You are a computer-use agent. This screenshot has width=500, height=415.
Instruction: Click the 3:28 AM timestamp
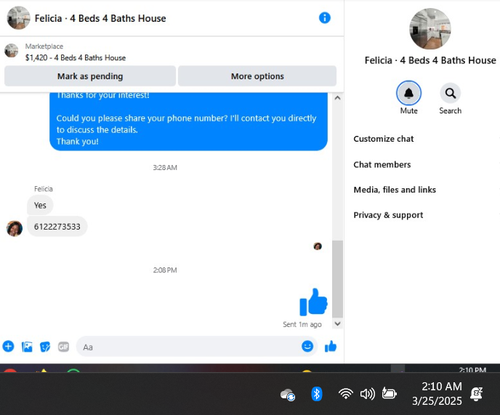click(165, 167)
